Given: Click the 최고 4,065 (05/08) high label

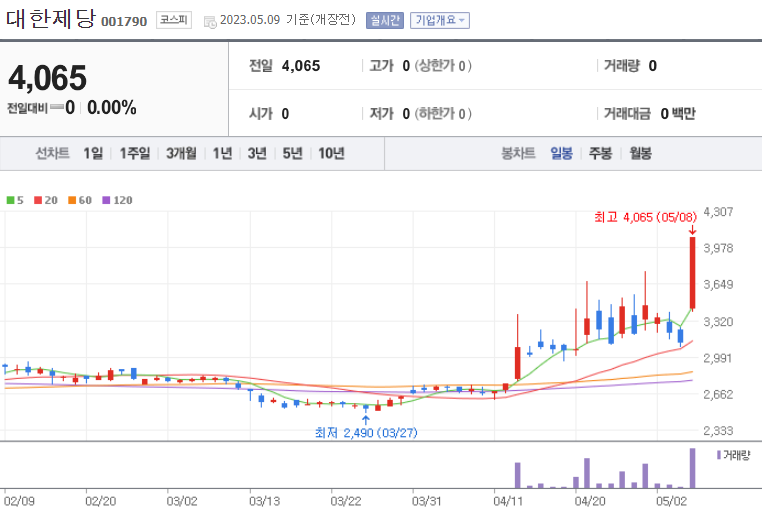Looking at the screenshot, I should coord(645,217).
